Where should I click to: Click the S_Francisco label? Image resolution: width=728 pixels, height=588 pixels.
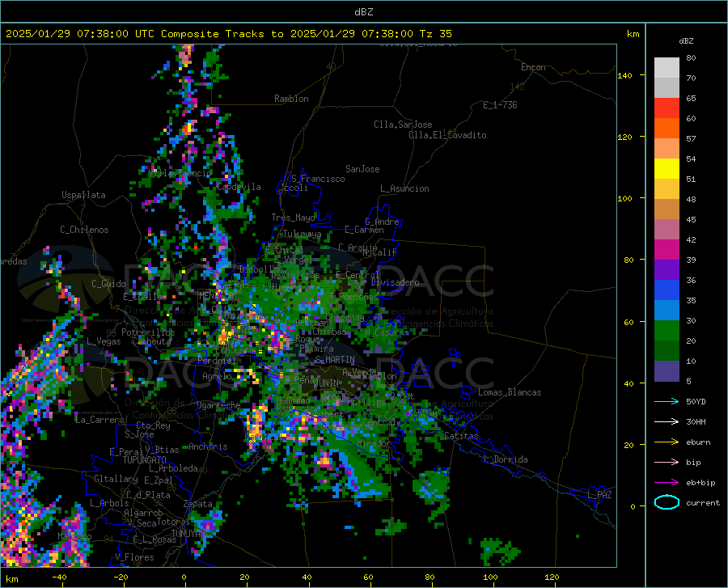318,179
